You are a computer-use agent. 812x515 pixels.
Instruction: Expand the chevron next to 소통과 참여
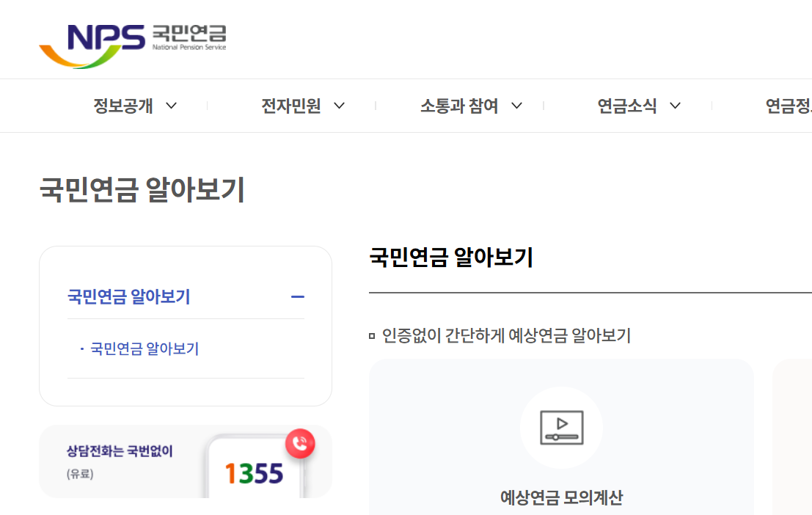tap(517, 106)
